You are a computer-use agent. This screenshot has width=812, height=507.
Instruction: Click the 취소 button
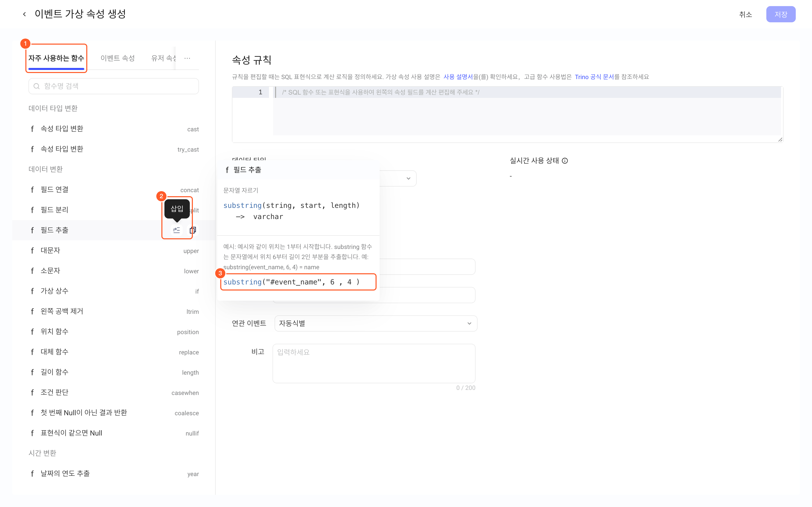point(746,14)
